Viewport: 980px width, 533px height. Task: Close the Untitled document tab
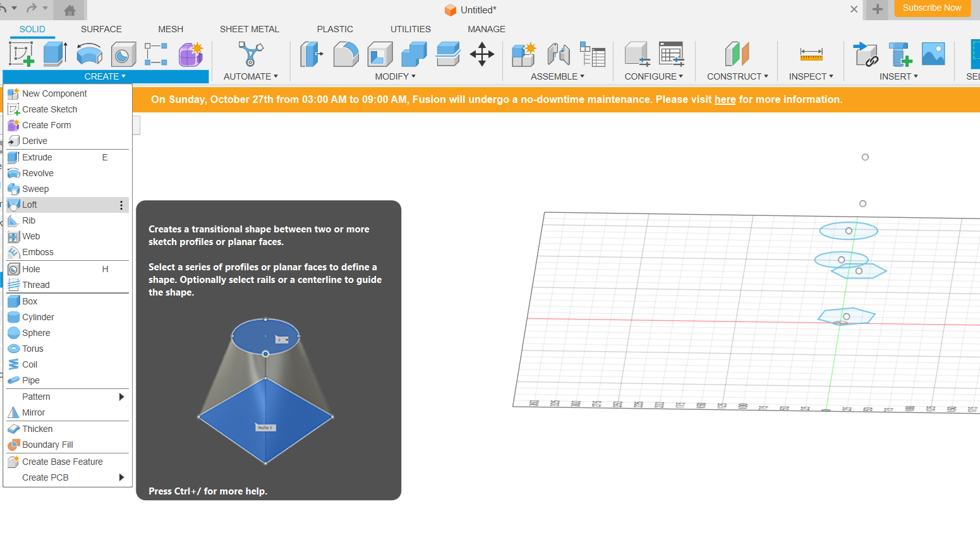854,9
